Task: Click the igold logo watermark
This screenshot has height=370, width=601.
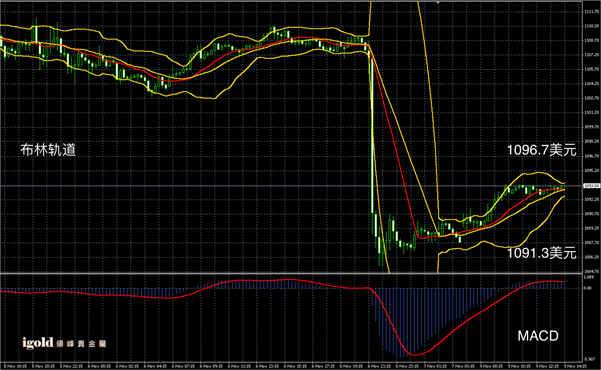Action: pos(38,343)
